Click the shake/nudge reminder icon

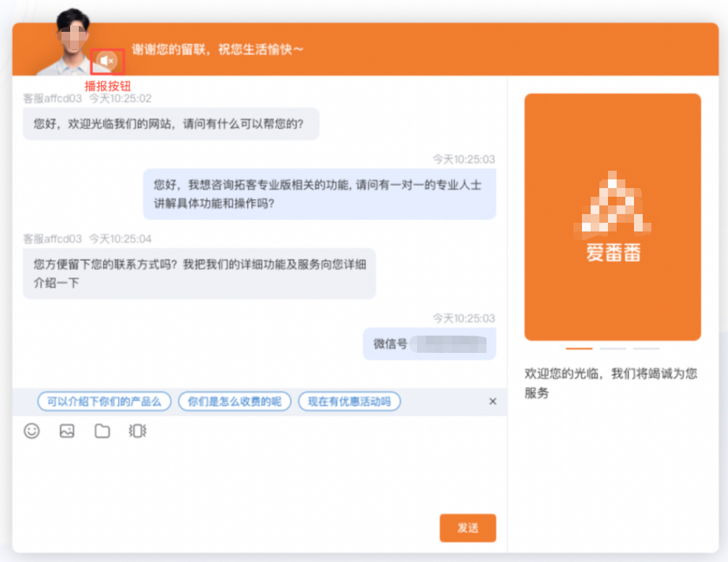coord(137,431)
